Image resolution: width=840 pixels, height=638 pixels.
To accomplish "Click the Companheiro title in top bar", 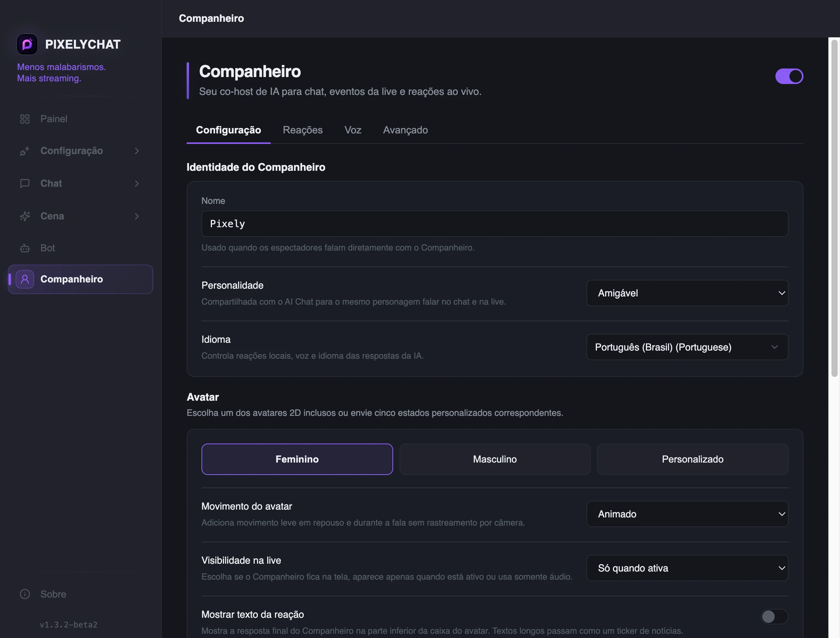I will 211,18.
